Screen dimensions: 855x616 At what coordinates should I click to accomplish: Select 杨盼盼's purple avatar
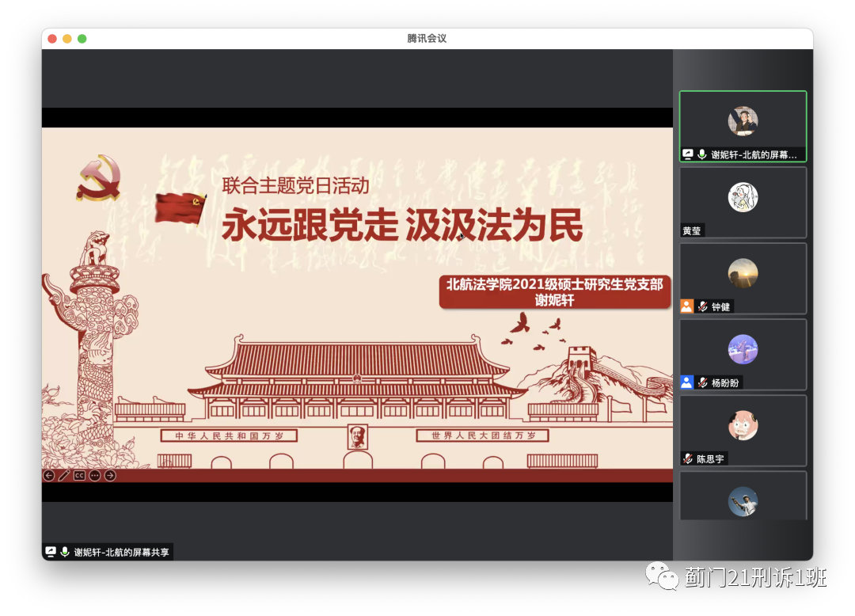click(743, 349)
